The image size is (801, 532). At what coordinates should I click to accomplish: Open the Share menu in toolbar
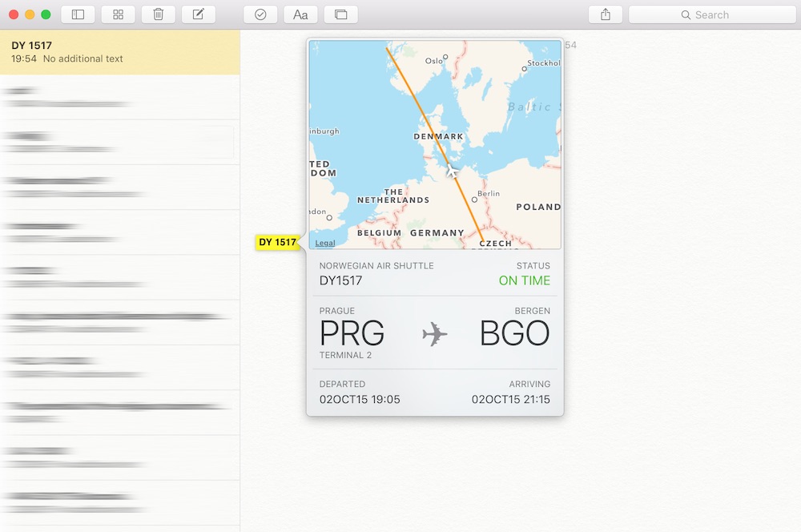[x=605, y=14]
